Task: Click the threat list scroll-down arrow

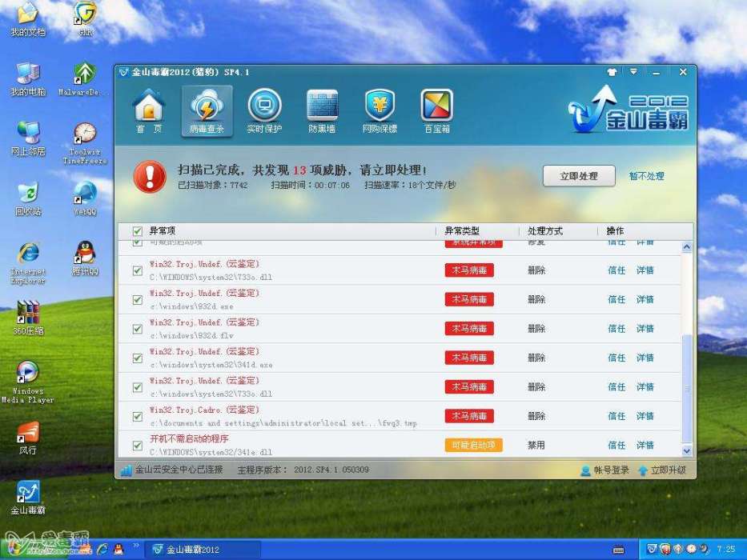Action: tap(686, 450)
